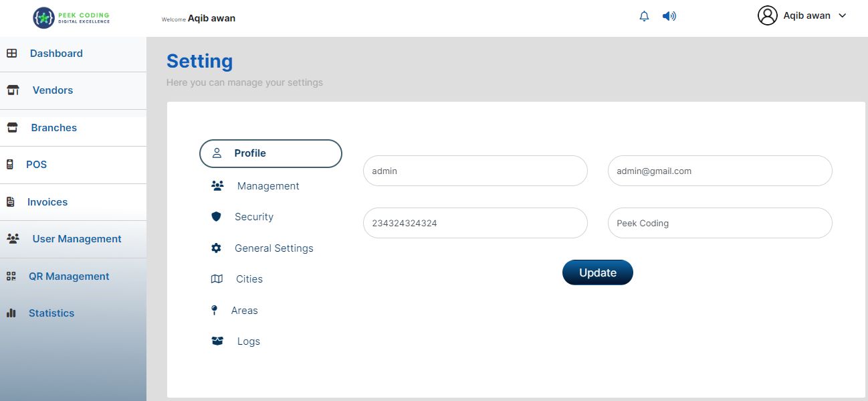
Task: Expand the Aqib awan account dropdown
Action: tap(842, 16)
